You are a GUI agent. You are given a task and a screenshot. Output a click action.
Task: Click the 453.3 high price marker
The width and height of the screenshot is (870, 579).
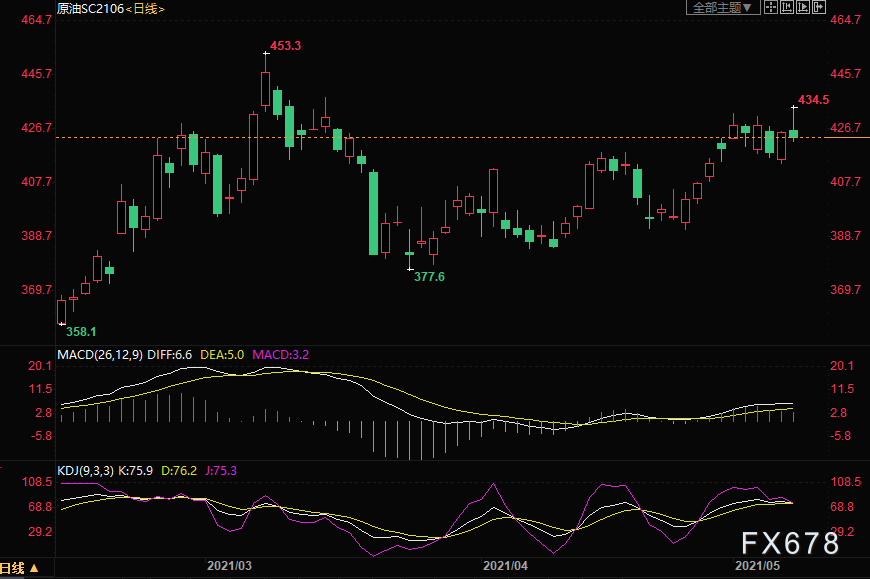coord(285,46)
